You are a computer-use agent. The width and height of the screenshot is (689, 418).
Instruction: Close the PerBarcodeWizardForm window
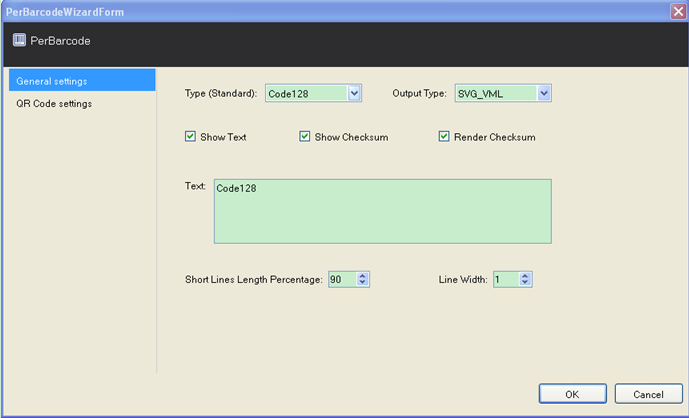pyautogui.click(x=678, y=11)
